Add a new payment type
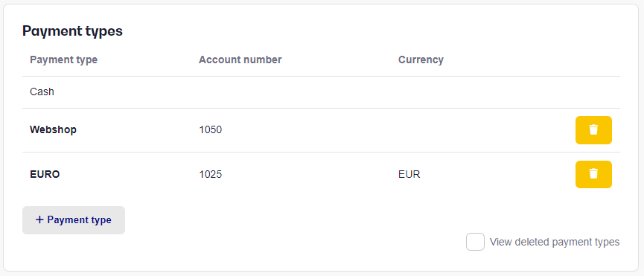644x276 pixels. 74,220
